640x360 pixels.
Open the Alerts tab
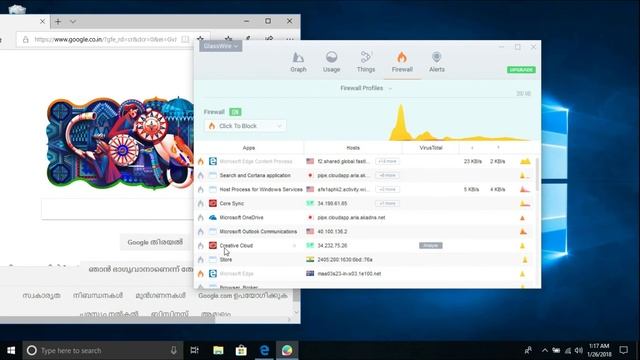coord(436,62)
